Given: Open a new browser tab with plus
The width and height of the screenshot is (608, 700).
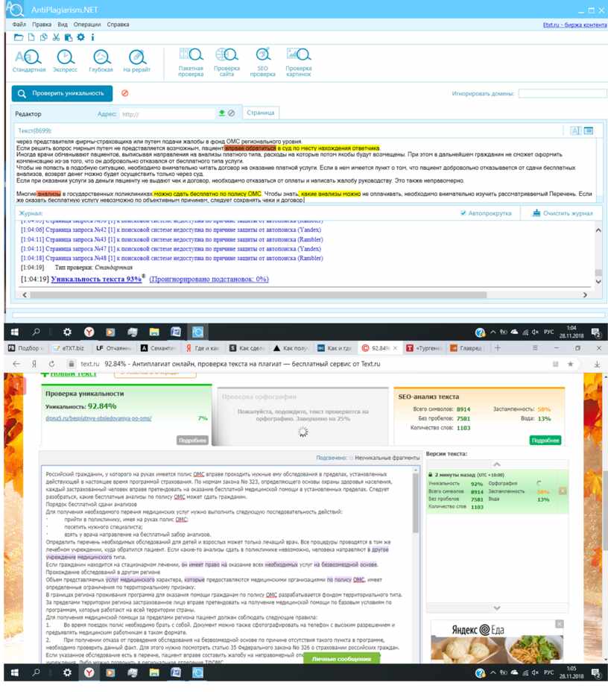Looking at the screenshot, I should pos(498,348).
